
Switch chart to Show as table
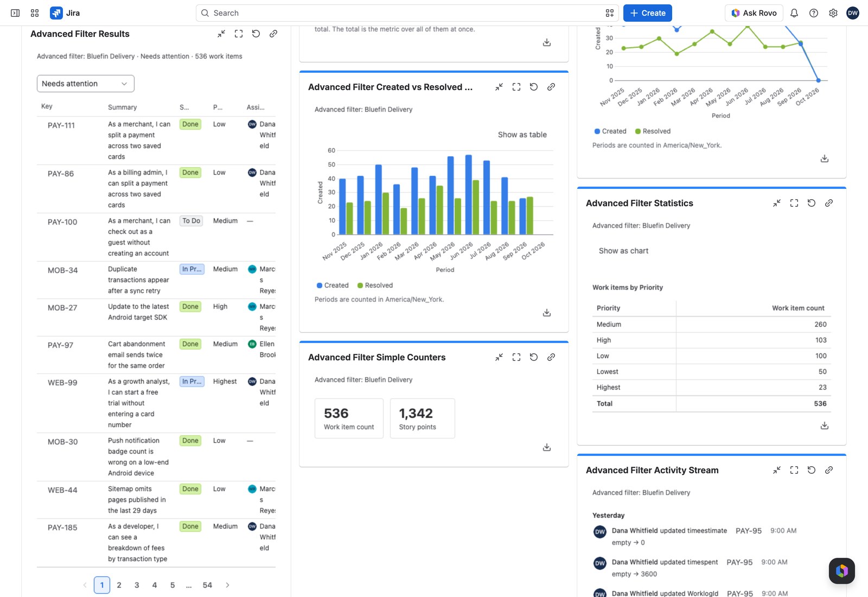[x=522, y=135]
